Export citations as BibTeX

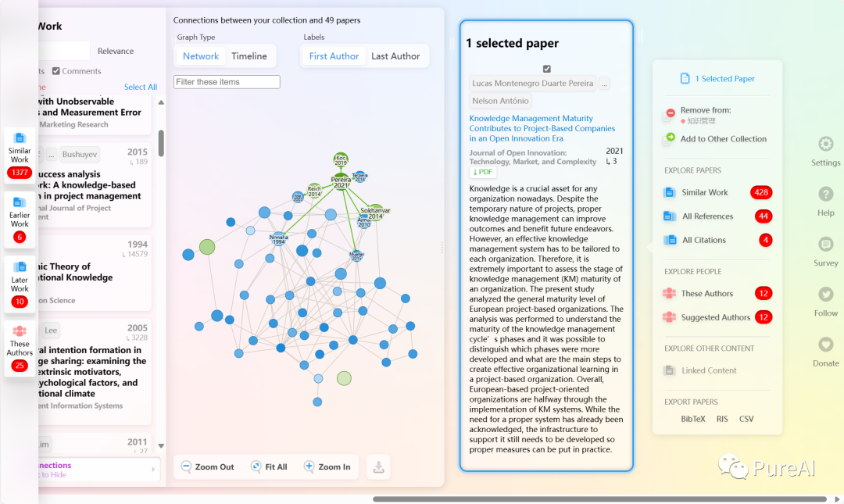pyautogui.click(x=692, y=418)
